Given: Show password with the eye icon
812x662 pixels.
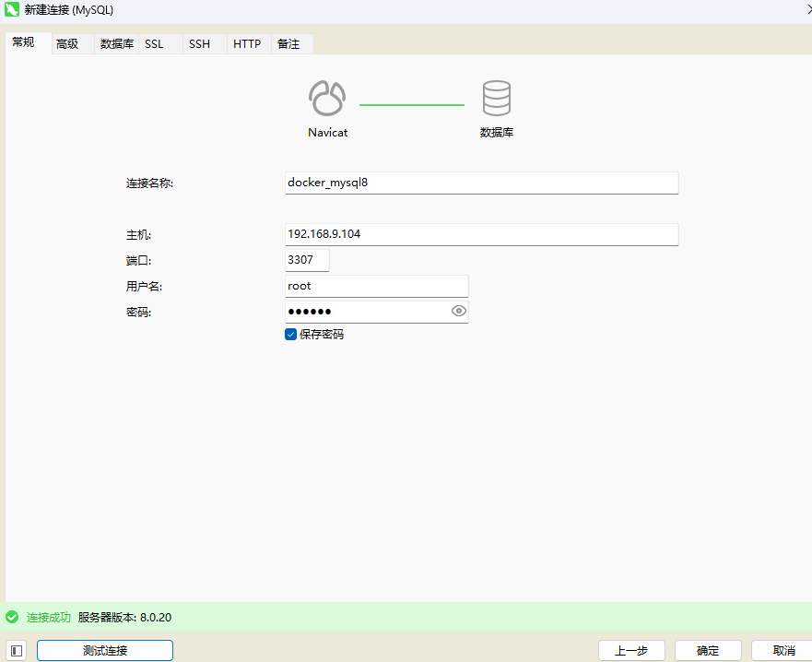Looking at the screenshot, I should coord(458,311).
